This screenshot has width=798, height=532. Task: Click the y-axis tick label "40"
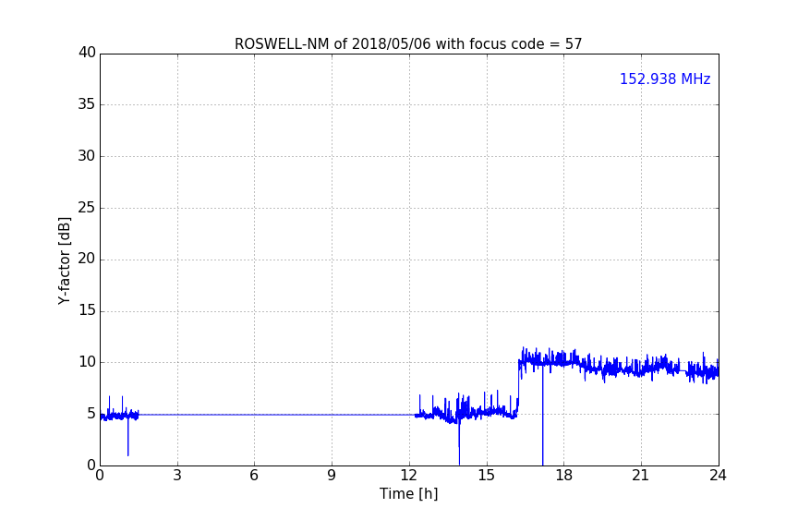coord(87,53)
